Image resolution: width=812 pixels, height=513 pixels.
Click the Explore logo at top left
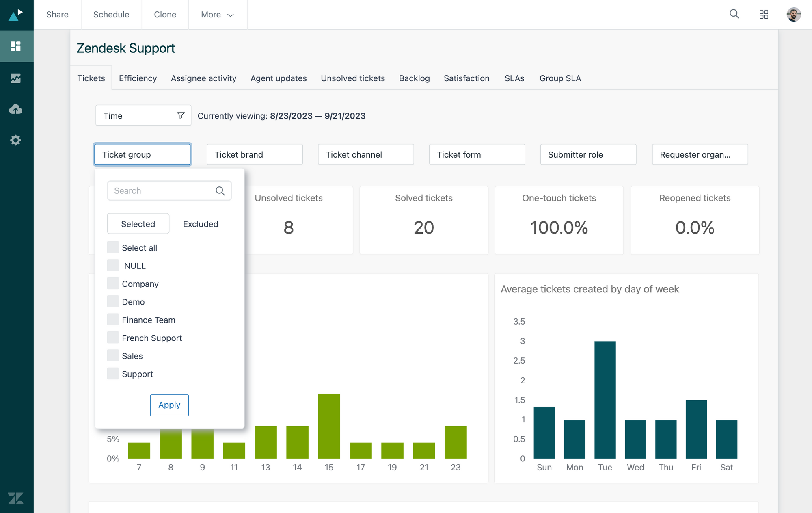point(16,15)
